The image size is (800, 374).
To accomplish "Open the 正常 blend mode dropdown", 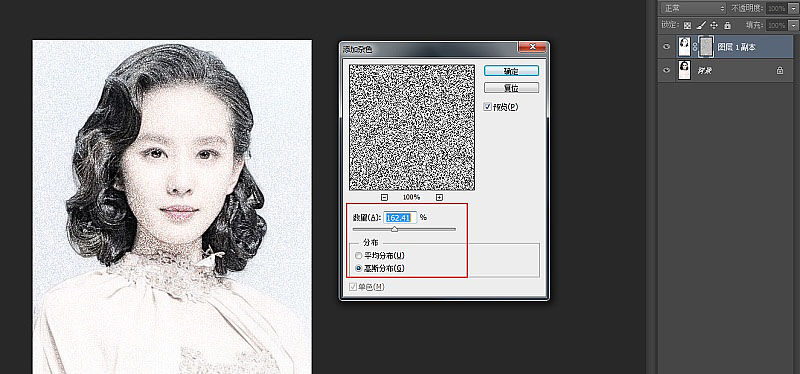I will tap(693, 8).
